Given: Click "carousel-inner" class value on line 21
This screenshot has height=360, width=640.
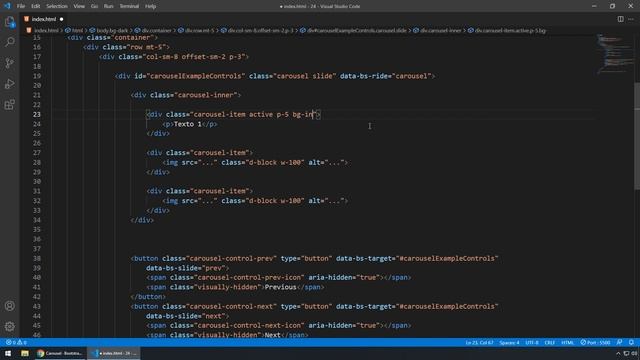Looking at the screenshot, I should point(206,95).
